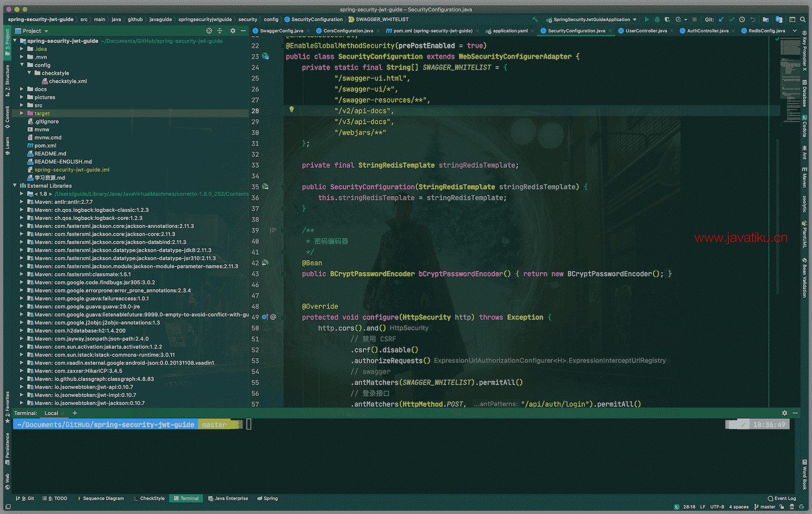Toggle the Bean Validation side panel
The image size is (812, 514).
point(805,278)
